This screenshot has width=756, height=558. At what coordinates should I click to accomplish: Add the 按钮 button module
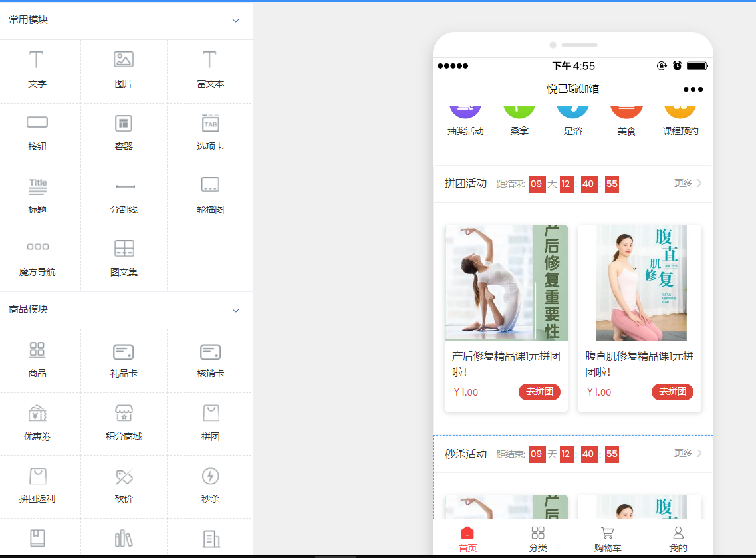(x=37, y=134)
